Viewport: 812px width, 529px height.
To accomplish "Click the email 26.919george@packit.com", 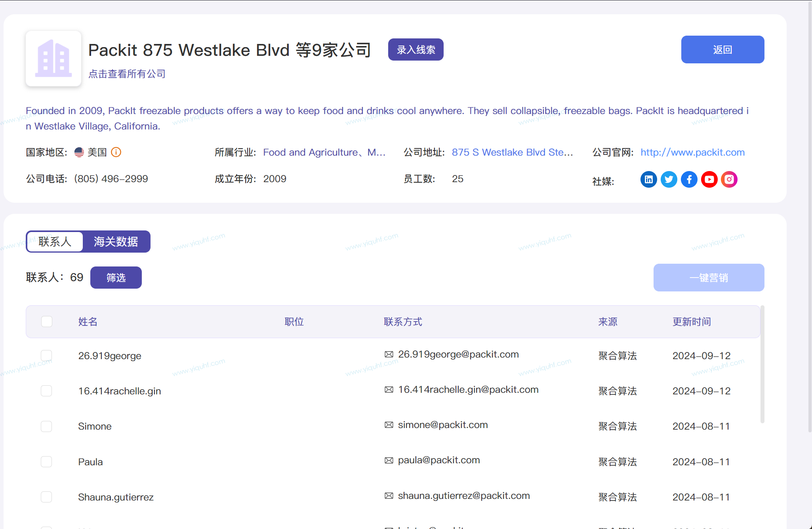I will (458, 354).
